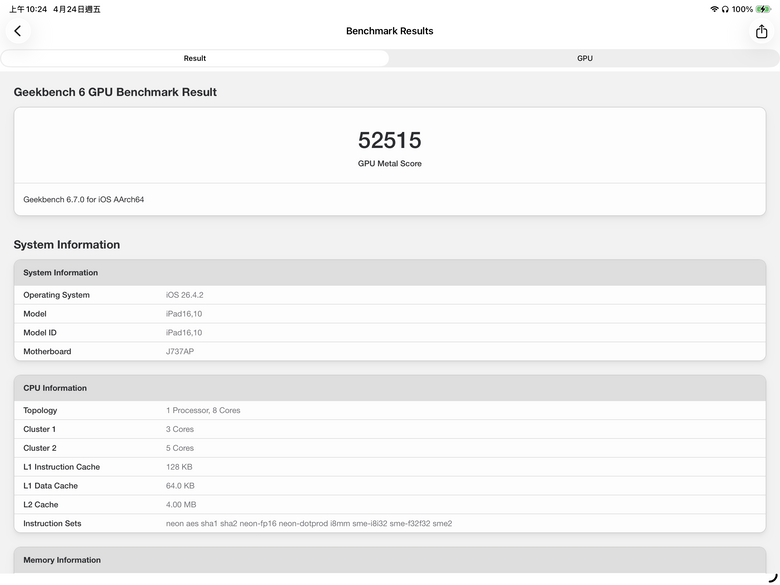Select the neon aes sha1 instruction sets value
780x585 pixels.
(x=309, y=524)
